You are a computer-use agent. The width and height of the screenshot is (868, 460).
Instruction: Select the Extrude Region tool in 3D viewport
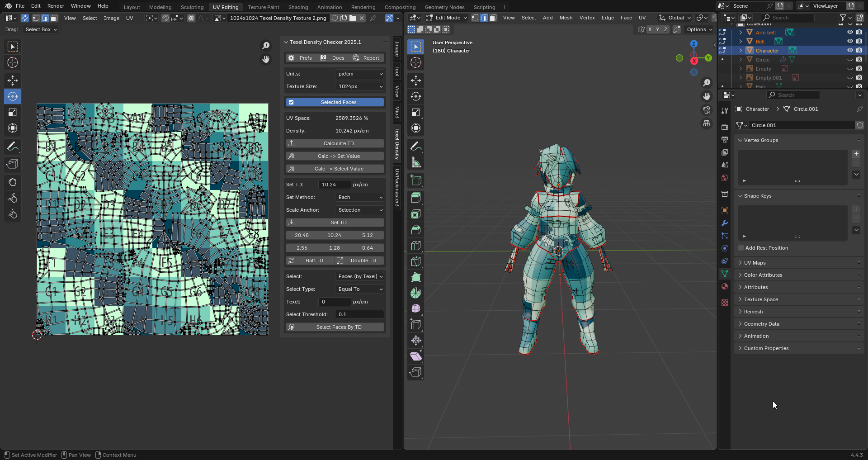415,198
